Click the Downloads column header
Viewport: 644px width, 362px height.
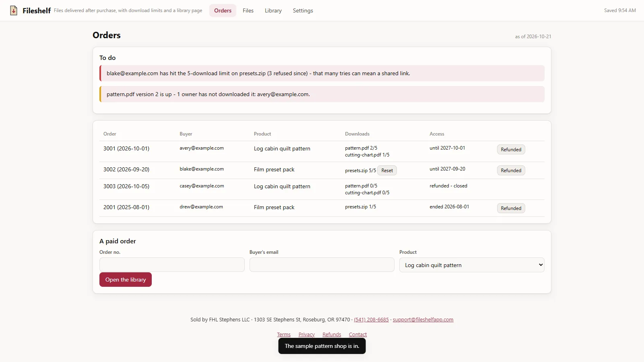click(x=357, y=134)
